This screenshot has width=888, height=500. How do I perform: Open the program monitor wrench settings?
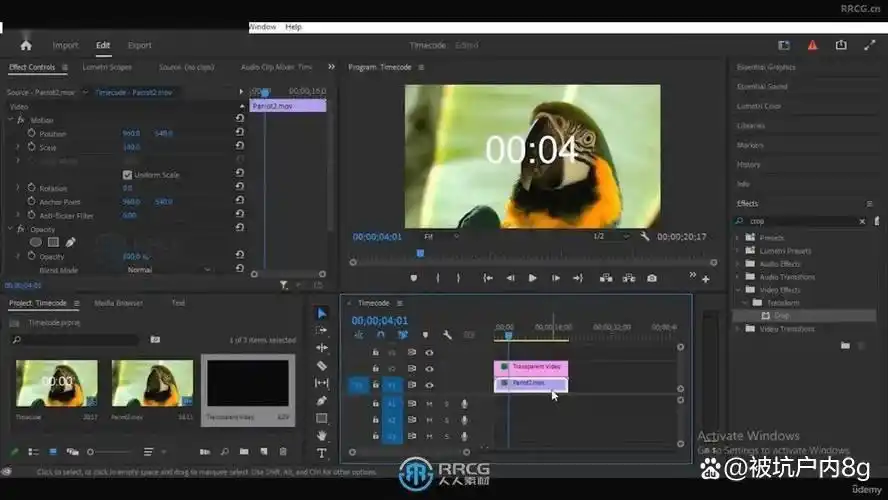coord(646,237)
